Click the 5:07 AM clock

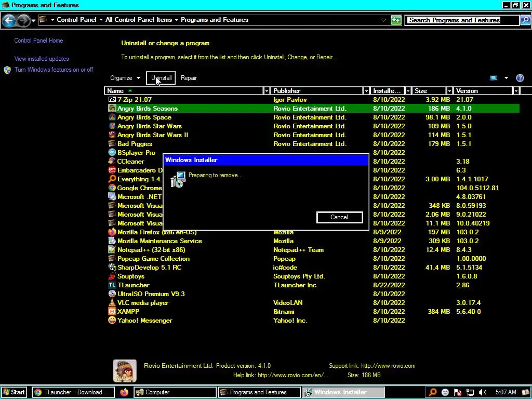click(x=506, y=392)
